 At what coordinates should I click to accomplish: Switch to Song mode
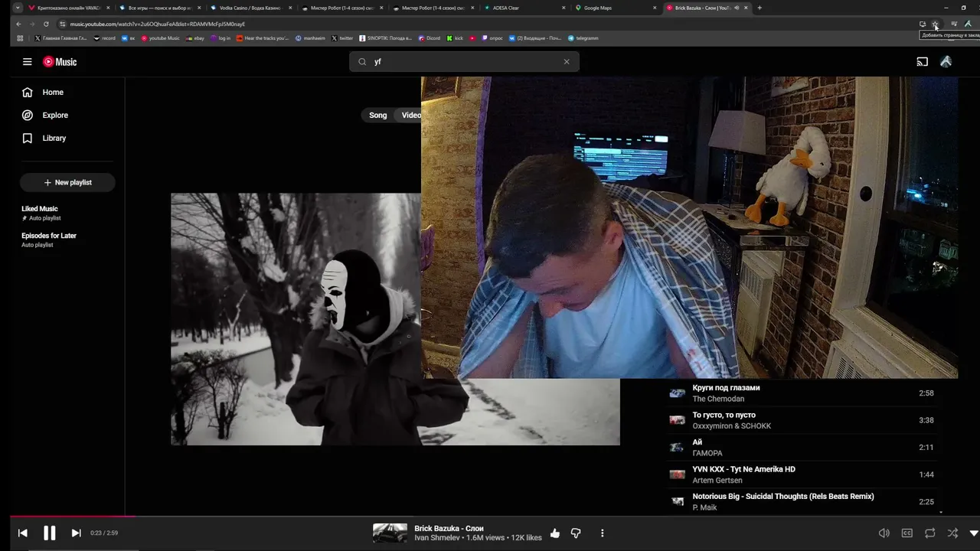(378, 116)
